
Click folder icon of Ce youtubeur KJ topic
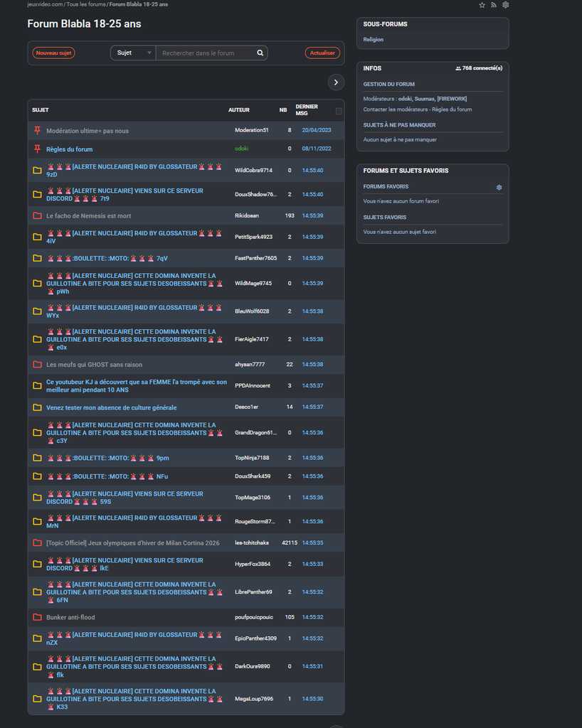tap(37, 385)
